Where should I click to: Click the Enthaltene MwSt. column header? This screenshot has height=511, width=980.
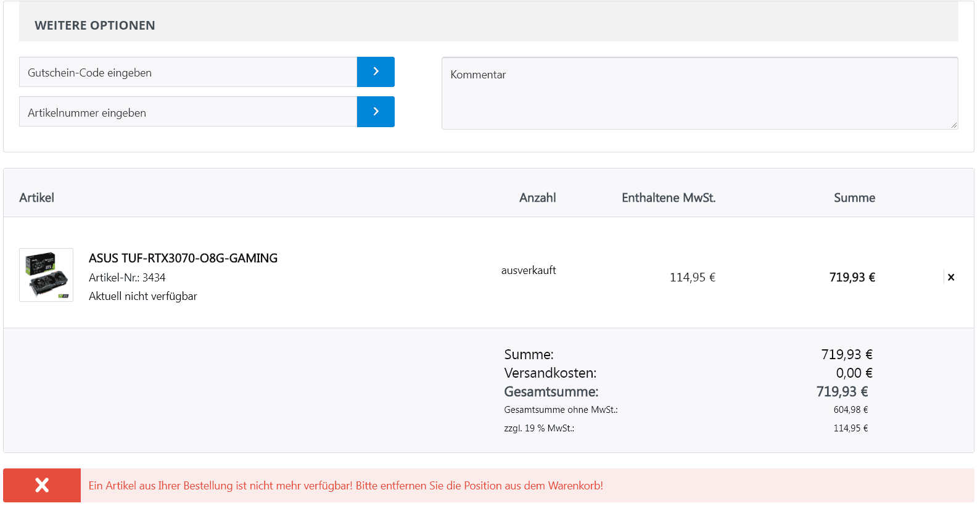point(669,197)
